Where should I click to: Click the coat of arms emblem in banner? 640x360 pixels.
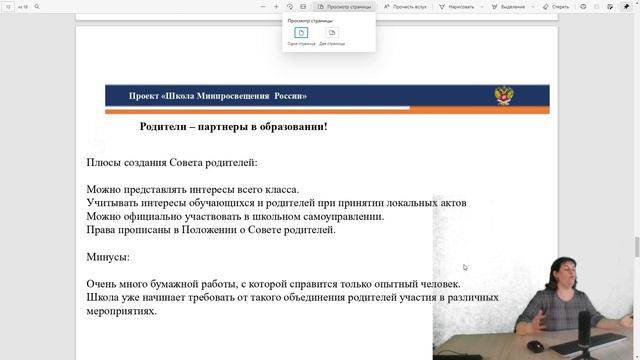coord(504,96)
